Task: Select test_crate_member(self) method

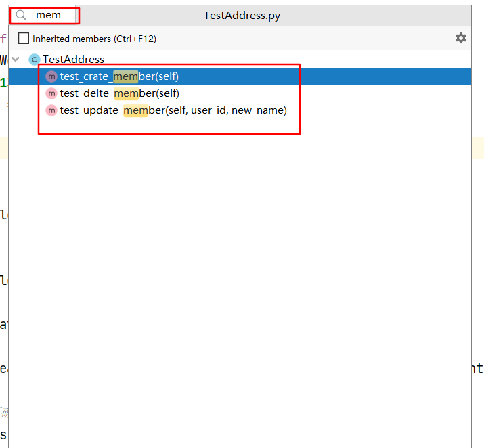Action: [x=240, y=76]
